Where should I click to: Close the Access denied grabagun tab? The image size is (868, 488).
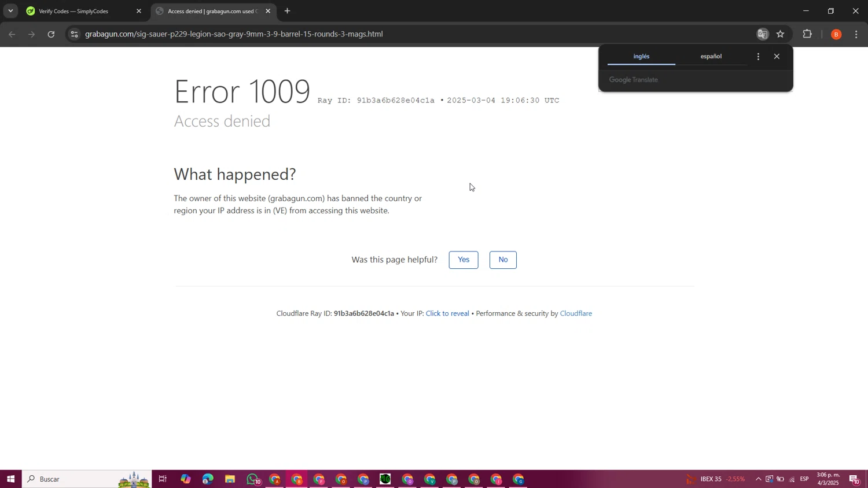268,11
